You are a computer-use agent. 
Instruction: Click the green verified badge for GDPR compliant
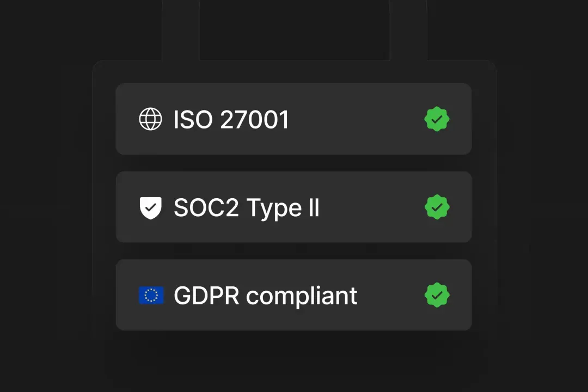pyautogui.click(x=437, y=295)
